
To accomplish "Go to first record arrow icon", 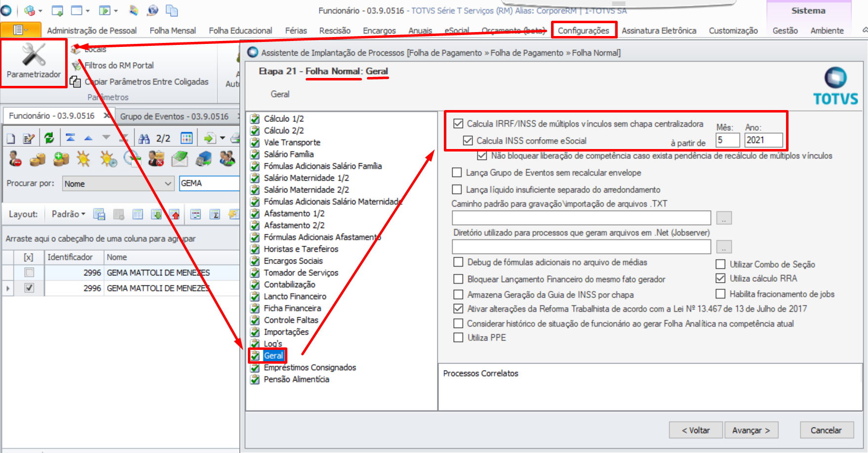I will click(70, 138).
